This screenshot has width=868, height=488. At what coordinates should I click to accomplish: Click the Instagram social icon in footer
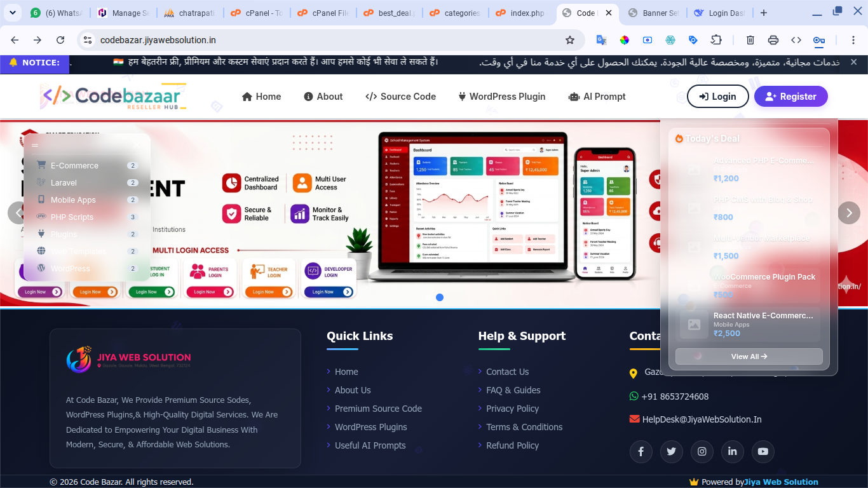(702, 452)
